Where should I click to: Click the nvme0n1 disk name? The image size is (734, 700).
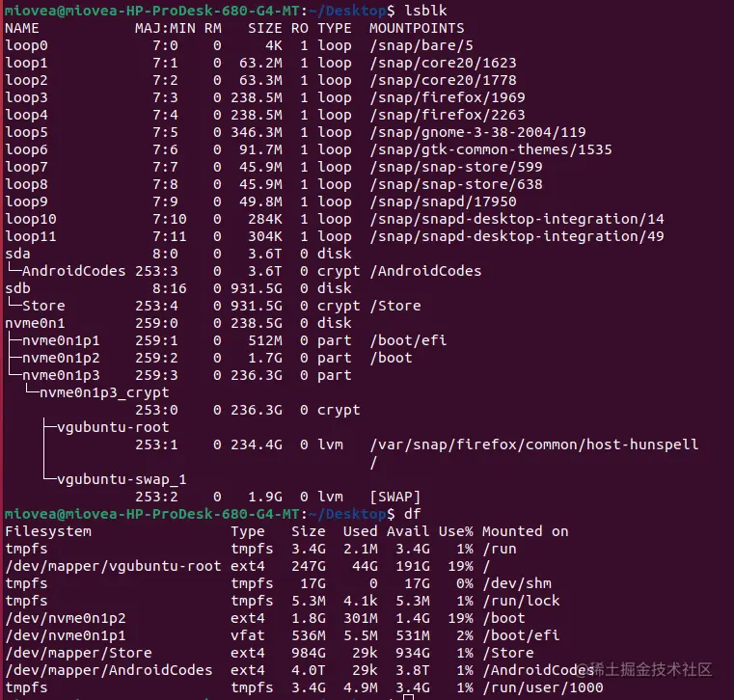pyautogui.click(x=35, y=322)
